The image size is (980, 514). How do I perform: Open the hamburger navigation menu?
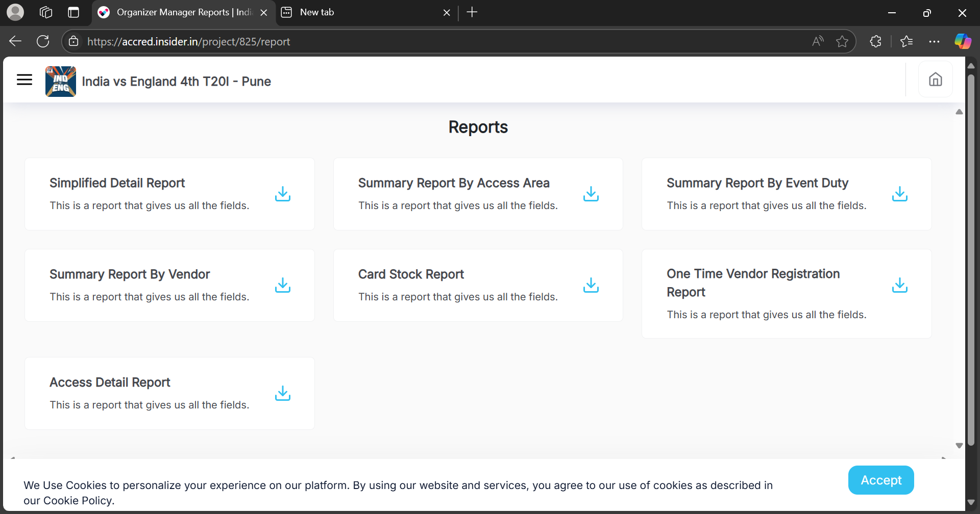[24, 80]
